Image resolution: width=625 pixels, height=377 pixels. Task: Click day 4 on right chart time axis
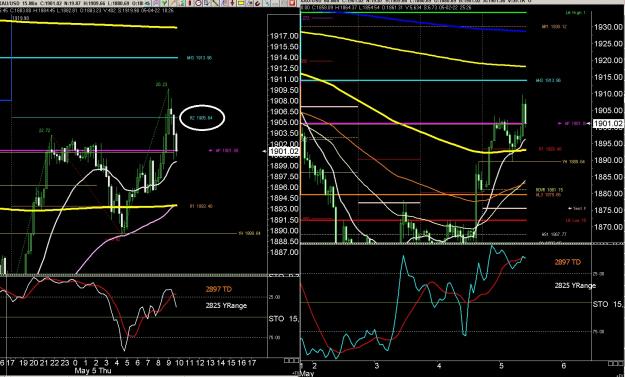click(x=439, y=365)
